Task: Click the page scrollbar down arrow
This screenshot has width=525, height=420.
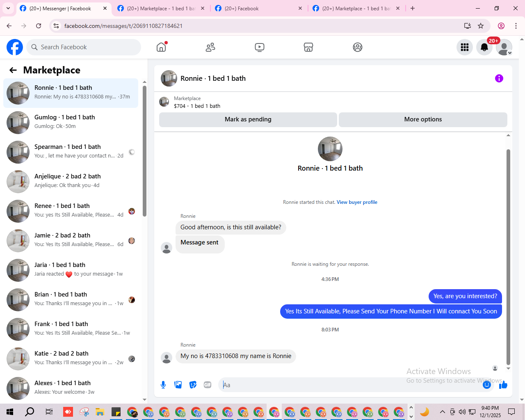Action: click(x=522, y=400)
